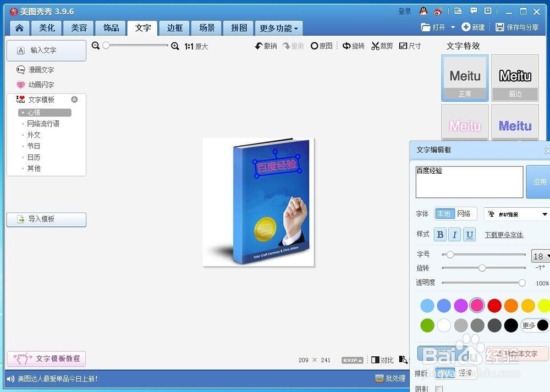Image resolution: width=550 pixels, height=392 pixels.
Task: Switch to the 拼图 tab
Action: (239, 28)
